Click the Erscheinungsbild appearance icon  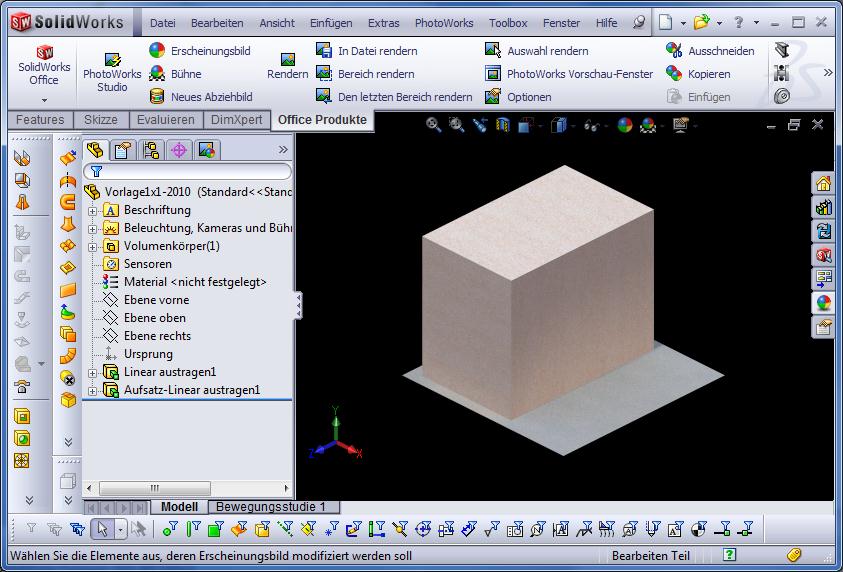(x=157, y=50)
